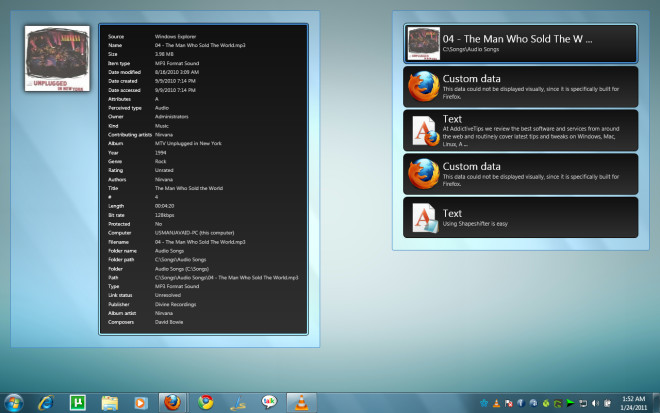Open Google Chrome from the taskbar
Viewport: 660px width, 413px height.
click(205, 403)
